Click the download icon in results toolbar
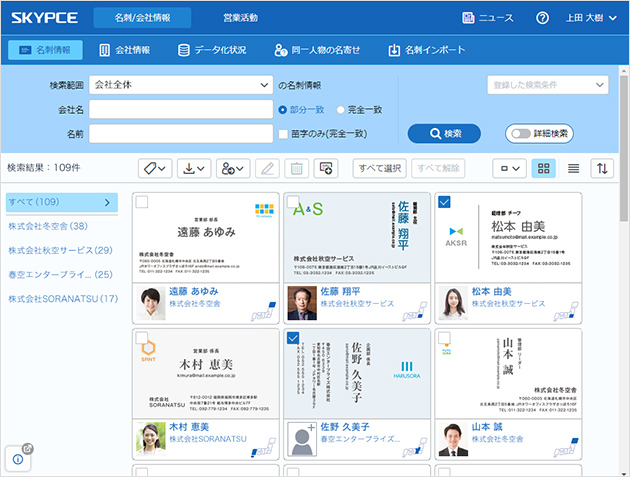630x477 pixels. point(194,168)
